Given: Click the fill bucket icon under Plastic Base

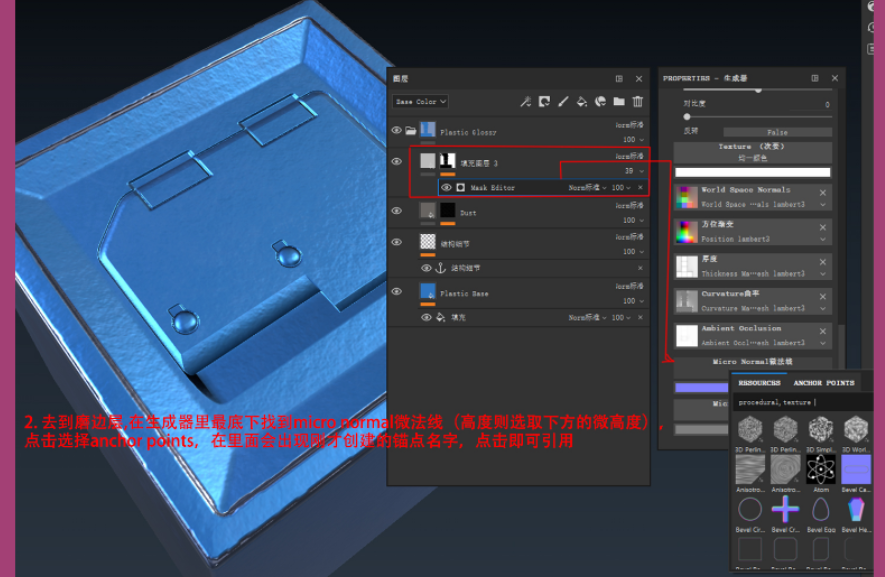Looking at the screenshot, I should pos(441,317).
